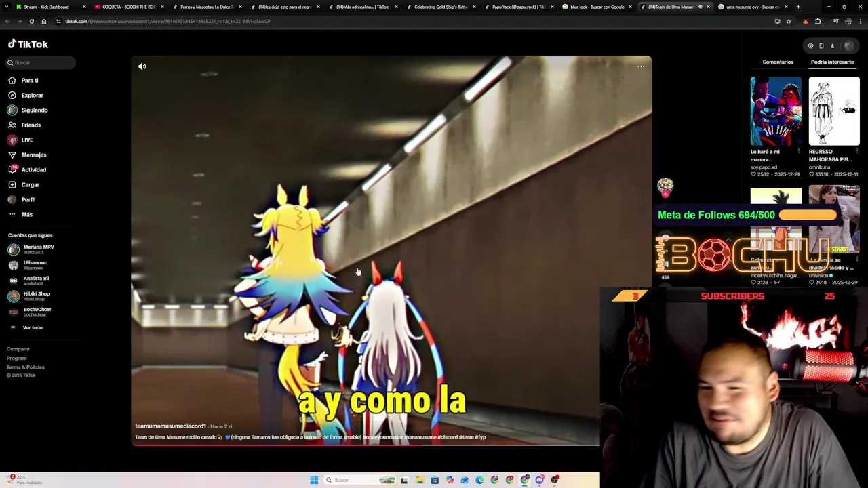Open video three-dots options menu

tap(641, 66)
